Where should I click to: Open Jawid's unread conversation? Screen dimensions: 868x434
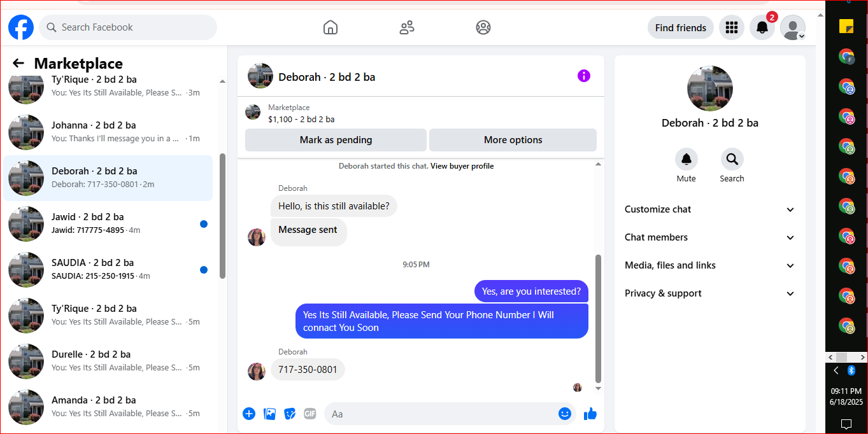click(108, 223)
